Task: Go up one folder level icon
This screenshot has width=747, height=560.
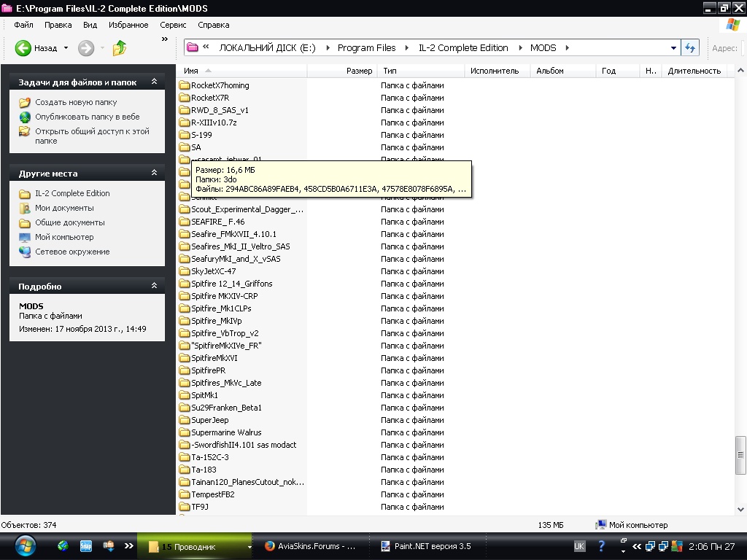Action: [119, 48]
